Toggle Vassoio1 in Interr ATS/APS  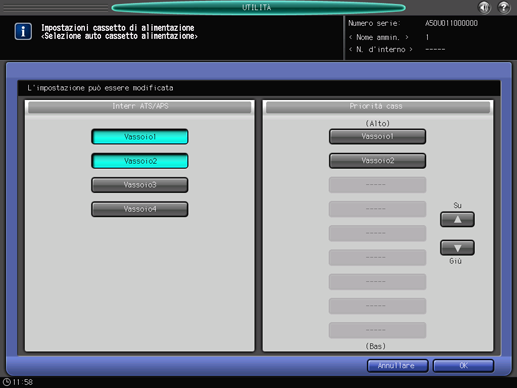pyautogui.click(x=140, y=137)
